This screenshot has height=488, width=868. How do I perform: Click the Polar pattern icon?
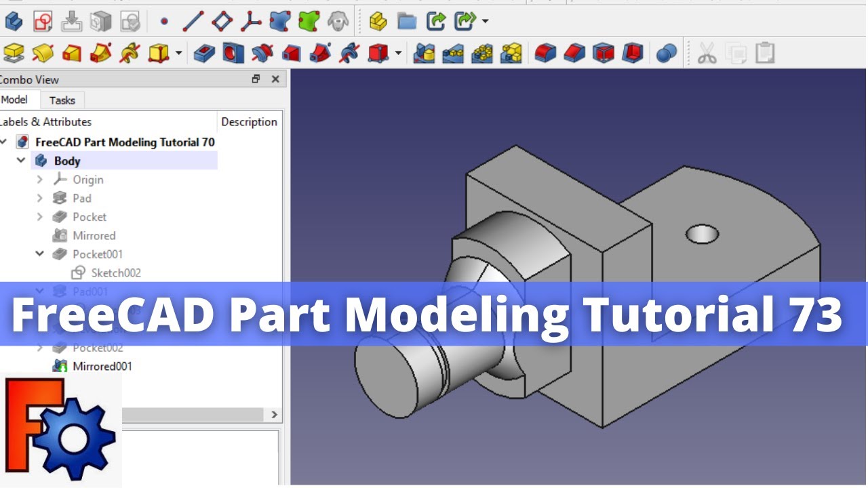click(482, 53)
